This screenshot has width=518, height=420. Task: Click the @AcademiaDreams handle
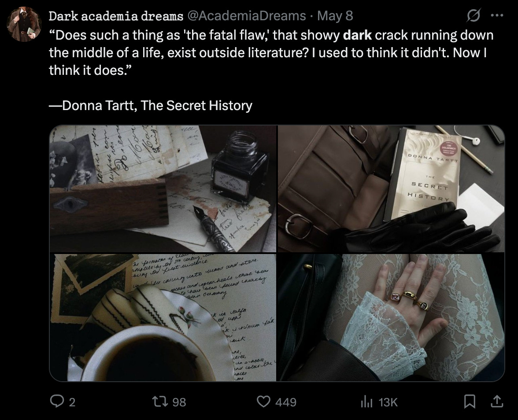[247, 16]
